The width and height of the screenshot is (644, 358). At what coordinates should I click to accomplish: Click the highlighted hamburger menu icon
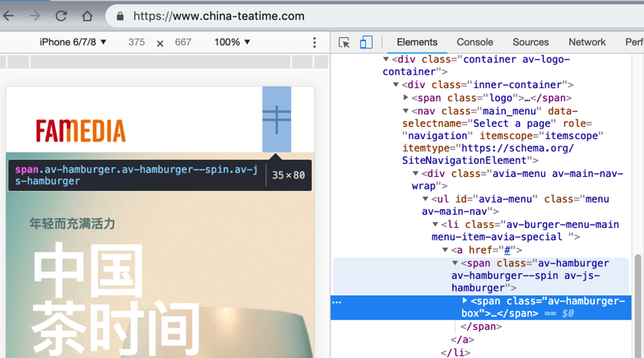277,119
